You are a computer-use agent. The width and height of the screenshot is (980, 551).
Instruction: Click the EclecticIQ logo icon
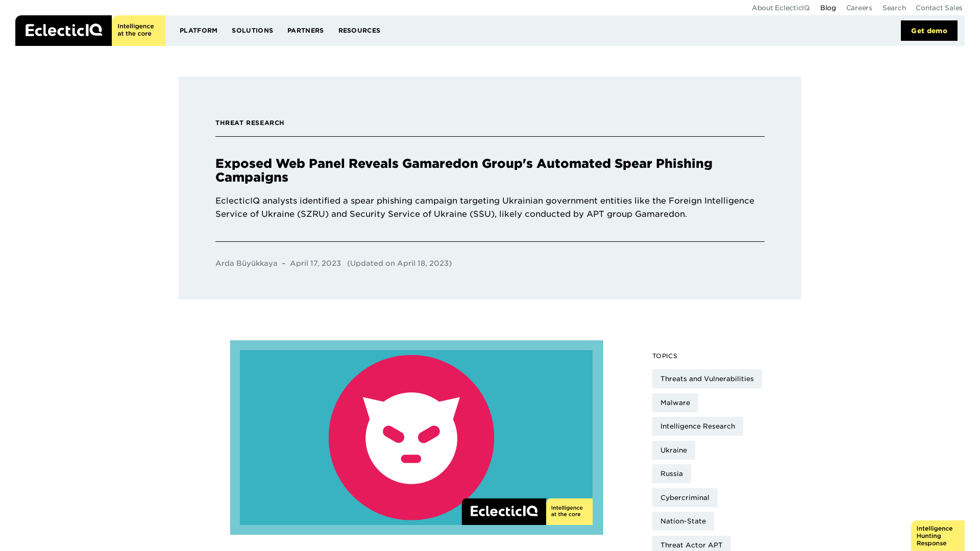(63, 30)
